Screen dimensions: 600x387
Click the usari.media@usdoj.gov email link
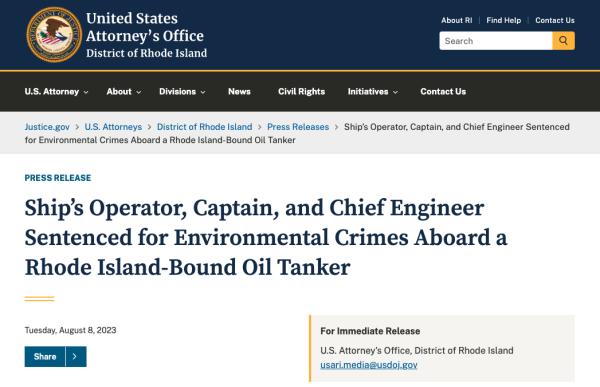pyautogui.click(x=368, y=365)
